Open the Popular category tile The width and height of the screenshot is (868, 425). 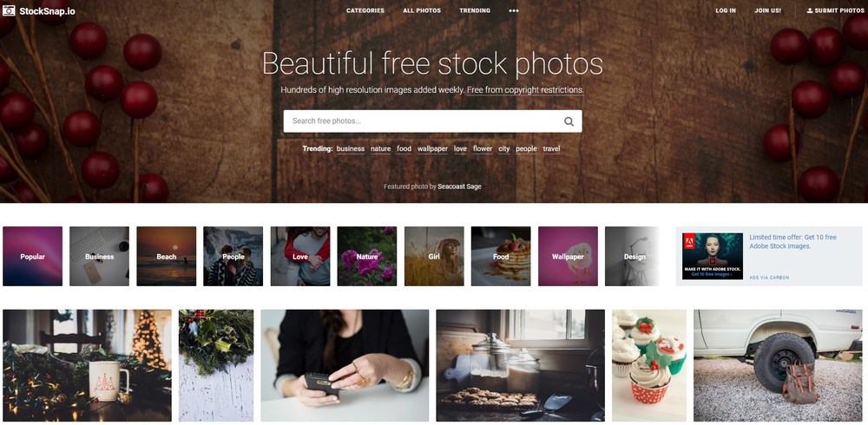(x=33, y=256)
